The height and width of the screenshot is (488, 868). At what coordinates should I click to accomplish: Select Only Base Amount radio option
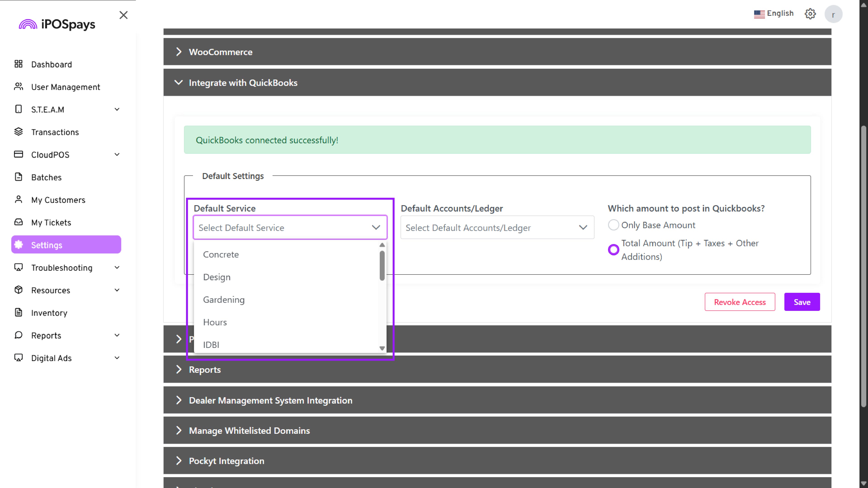click(613, 225)
